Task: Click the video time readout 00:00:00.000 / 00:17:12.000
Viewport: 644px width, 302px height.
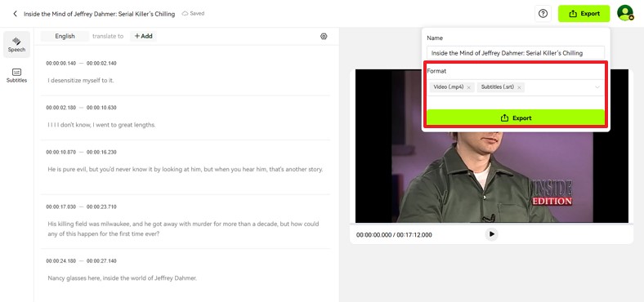Action: coord(394,235)
